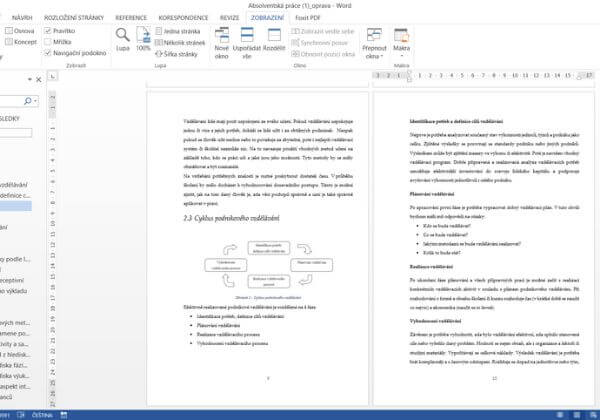Click macro recording icon in status bar
The width and height of the screenshot is (600, 420).
tap(64, 415)
